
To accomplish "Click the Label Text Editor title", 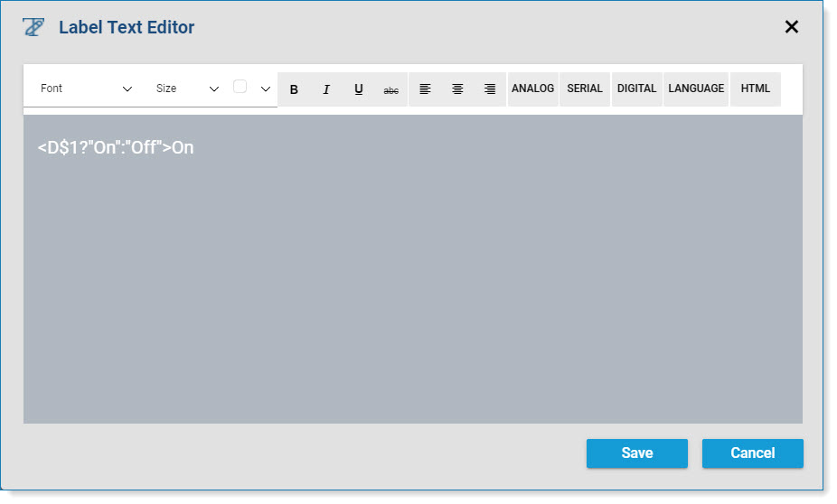I will pyautogui.click(x=127, y=27).
